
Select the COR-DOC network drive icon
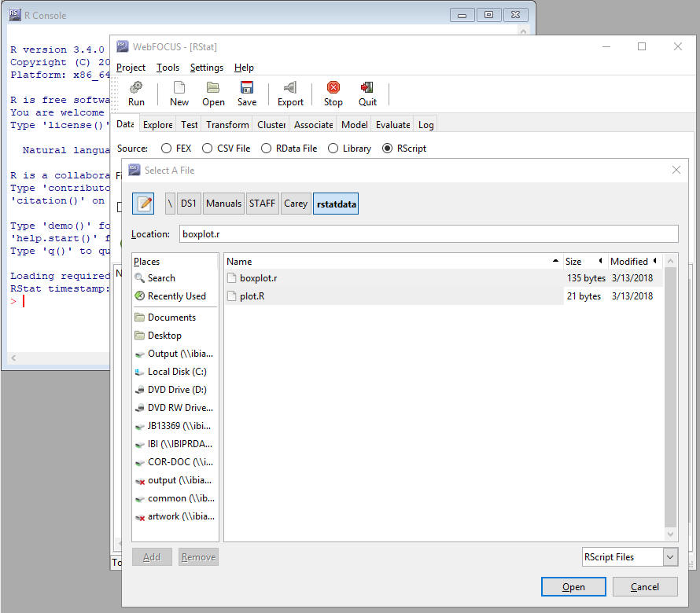click(140, 462)
